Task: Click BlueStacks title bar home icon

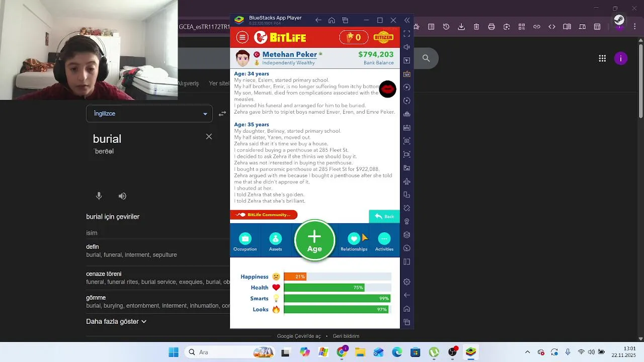Action: 332,20
